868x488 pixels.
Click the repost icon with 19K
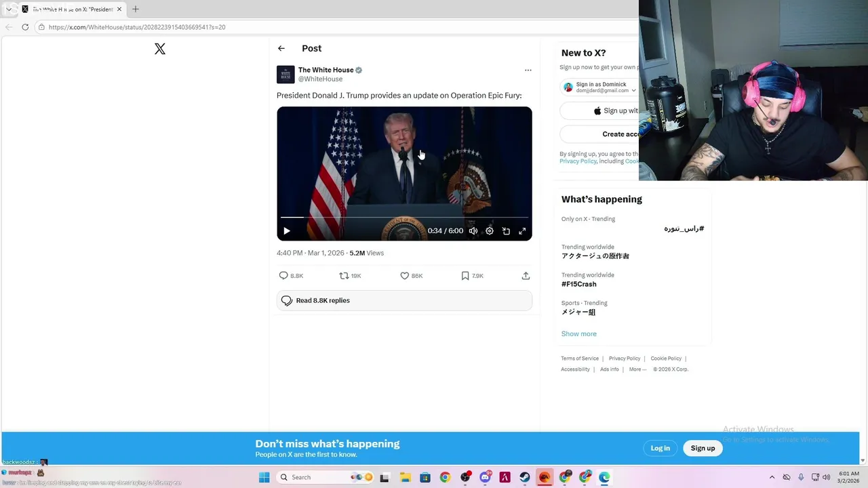[344, 276]
